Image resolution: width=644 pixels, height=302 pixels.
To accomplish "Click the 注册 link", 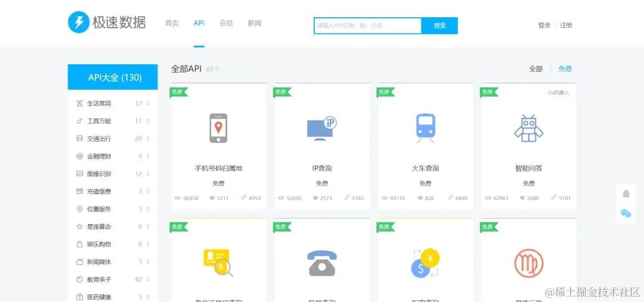I will pyautogui.click(x=566, y=25).
